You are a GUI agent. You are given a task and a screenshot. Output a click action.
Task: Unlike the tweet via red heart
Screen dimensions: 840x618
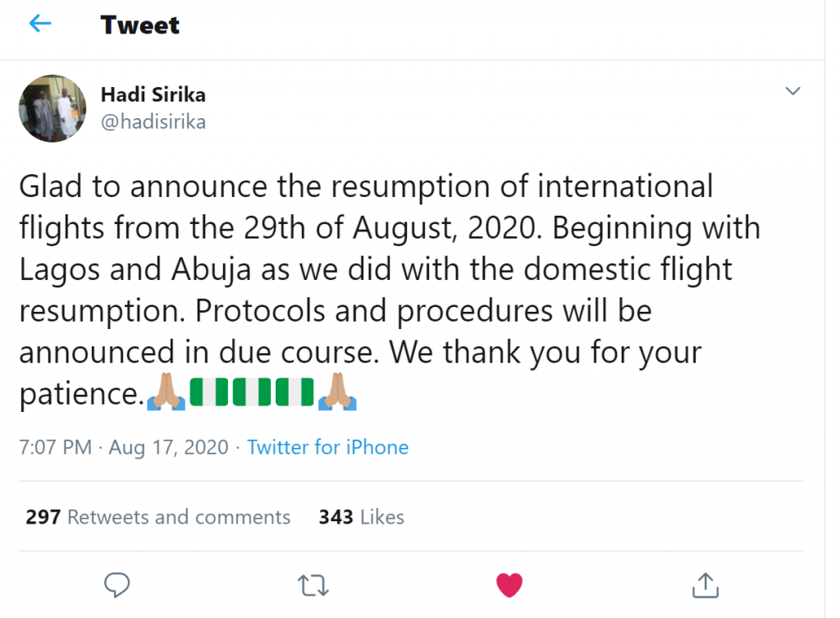(509, 584)
